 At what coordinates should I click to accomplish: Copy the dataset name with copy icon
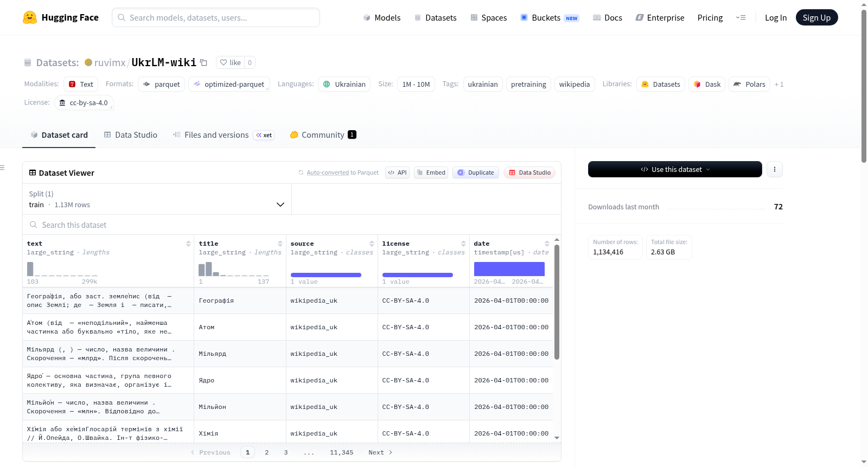[203, 62]
